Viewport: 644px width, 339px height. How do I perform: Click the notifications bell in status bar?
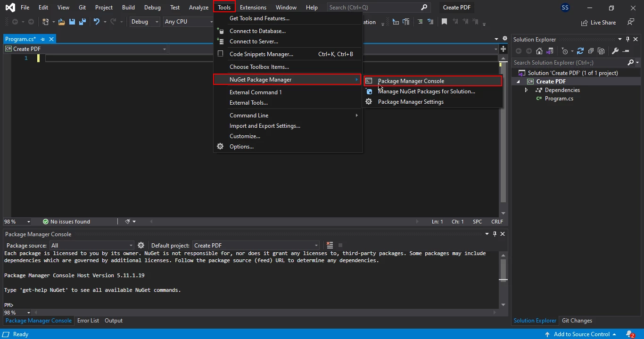[x=630, y=334]
